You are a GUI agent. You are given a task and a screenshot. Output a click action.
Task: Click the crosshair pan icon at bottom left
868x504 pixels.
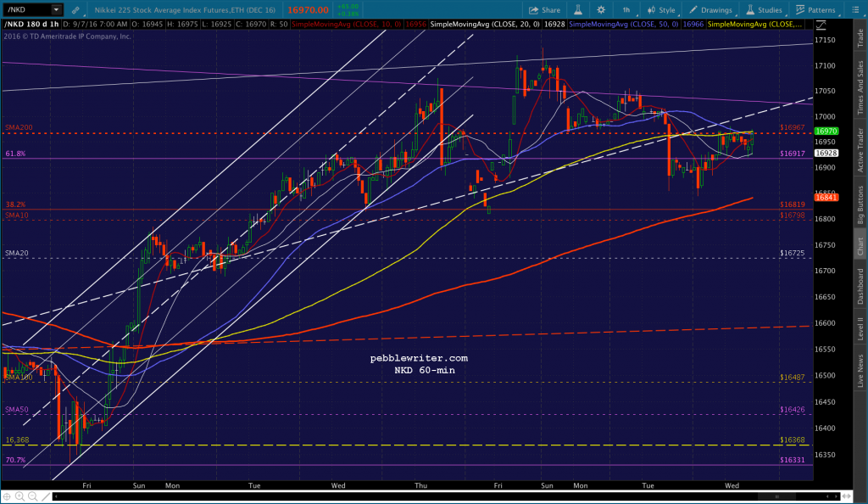click(7, 497)
